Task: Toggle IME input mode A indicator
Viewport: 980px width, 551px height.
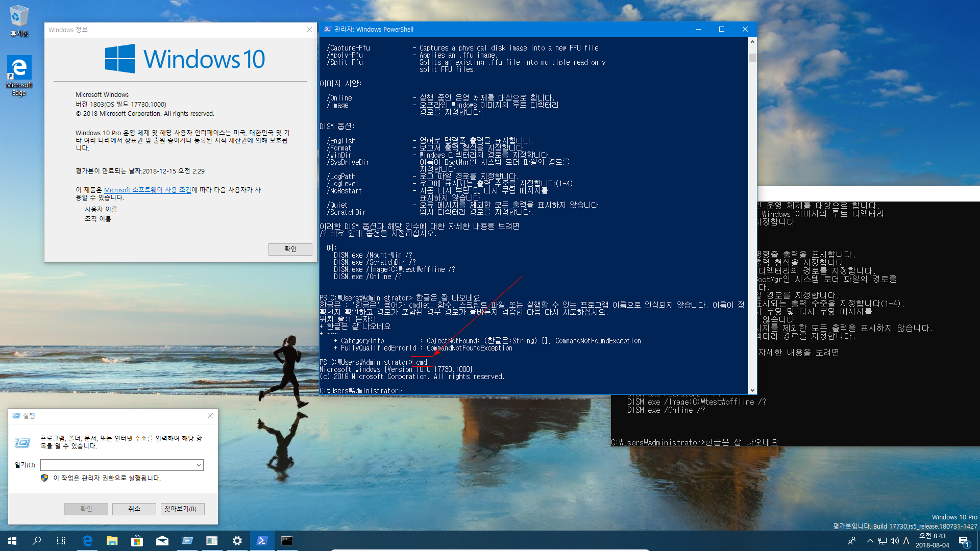Action: point(906,541)
